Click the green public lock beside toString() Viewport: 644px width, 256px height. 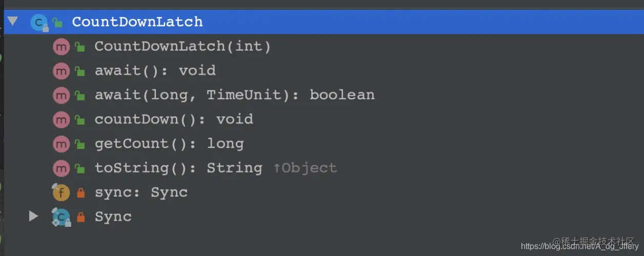point(79,168)
